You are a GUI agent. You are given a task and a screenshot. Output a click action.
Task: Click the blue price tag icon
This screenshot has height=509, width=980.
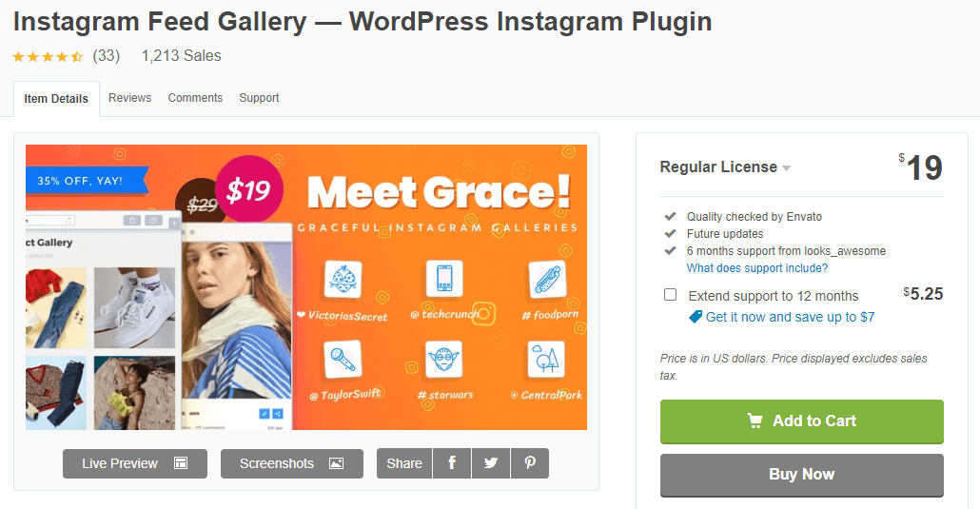pyautogui.click(x=695, y=317)
